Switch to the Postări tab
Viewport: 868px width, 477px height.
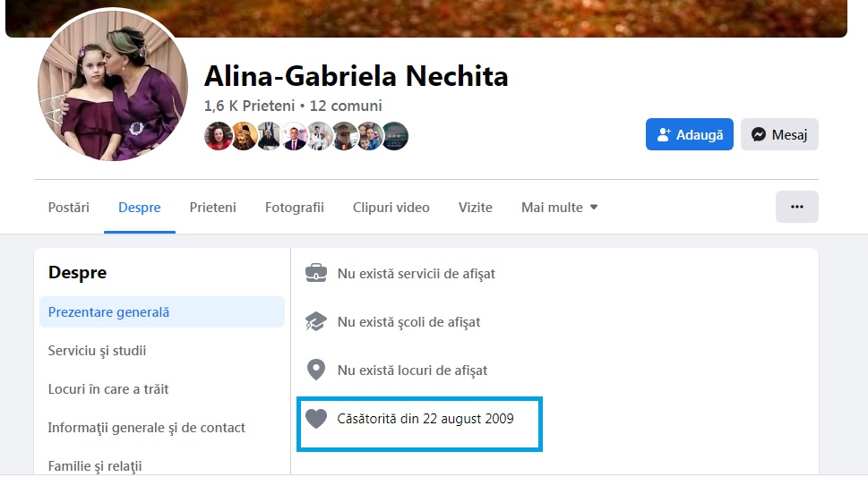point(69,208)
